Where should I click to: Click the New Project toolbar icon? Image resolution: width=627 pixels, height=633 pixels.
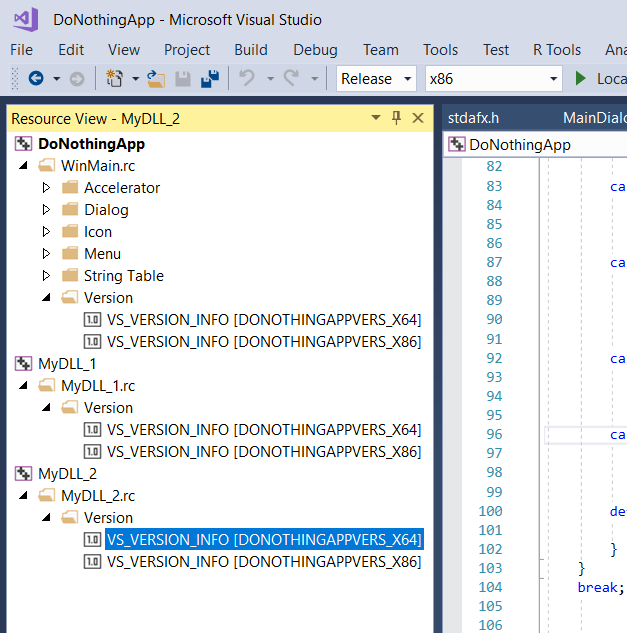click(x=115, y=78)
